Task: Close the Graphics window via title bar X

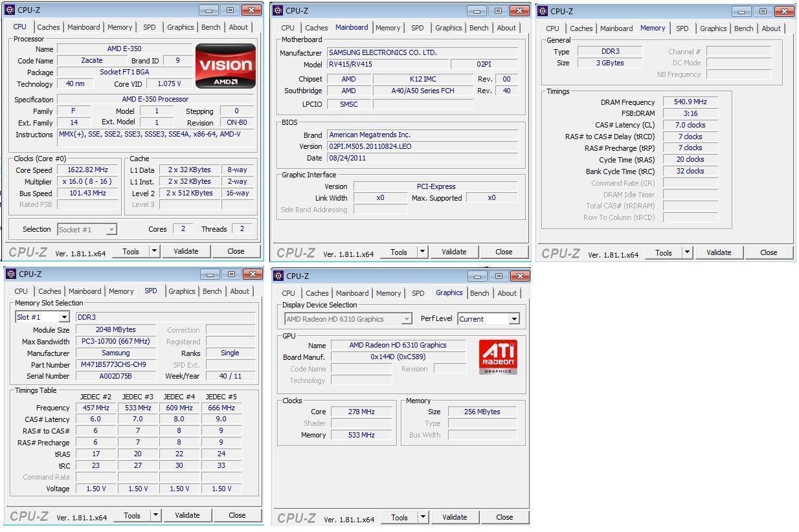Action: click(x=519, y=276)
